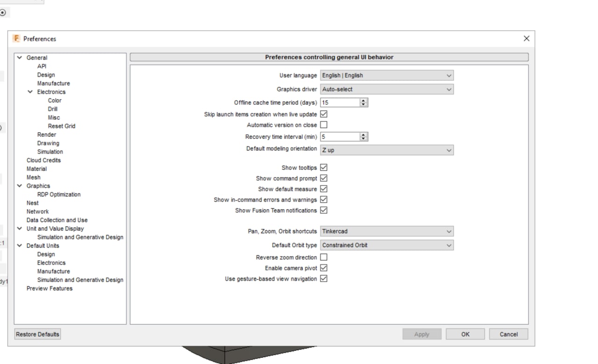The width and height of the screenshot is (598, 364).
Task: Enable Reverse zoom direction
Action: tap(324, 257)
